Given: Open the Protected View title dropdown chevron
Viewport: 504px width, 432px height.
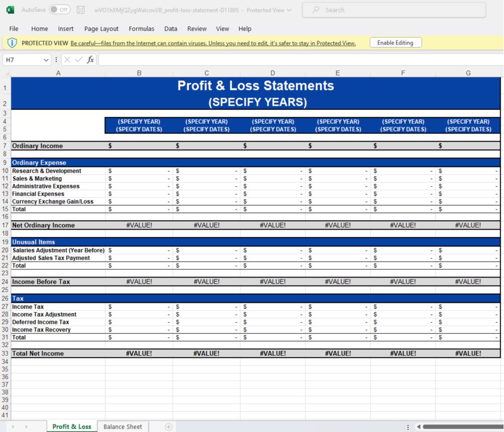Looking at the screenshot, I should (x=289, y=10).
